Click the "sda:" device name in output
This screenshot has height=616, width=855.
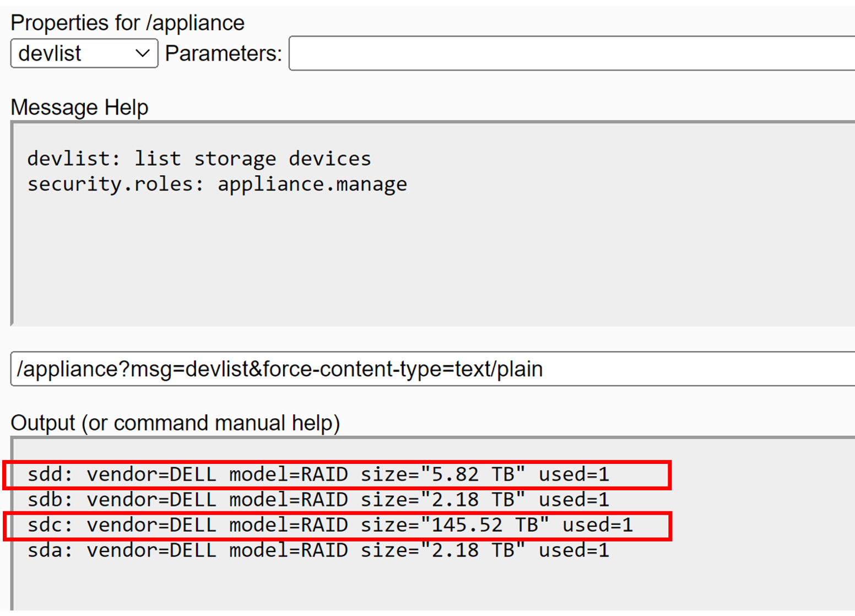click(50, 550)
